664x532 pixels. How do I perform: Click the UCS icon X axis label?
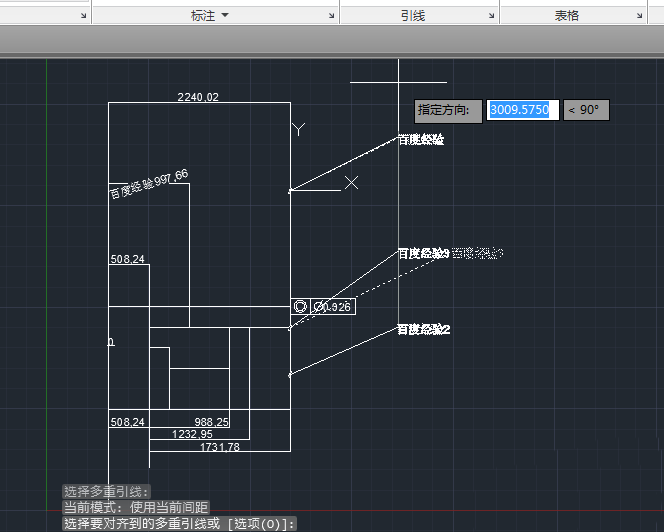351,183
